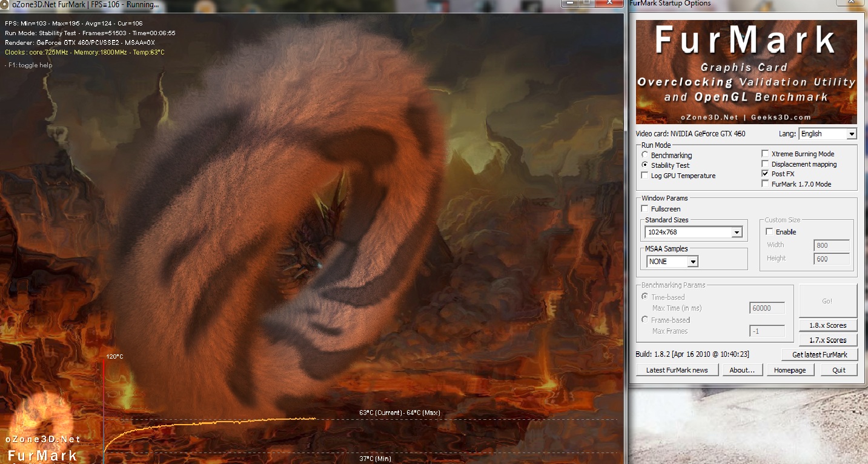Choose the Time-based benchmarking option
The image size is (868, 464).
[x=645, y=297]
